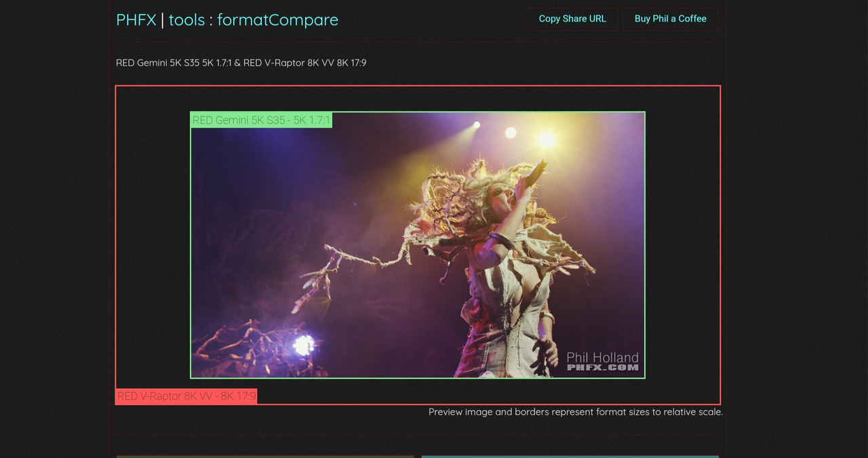Viewport: 868px width, 458px height.
Task: Open the tools page link
Action: tap(186, 20)
